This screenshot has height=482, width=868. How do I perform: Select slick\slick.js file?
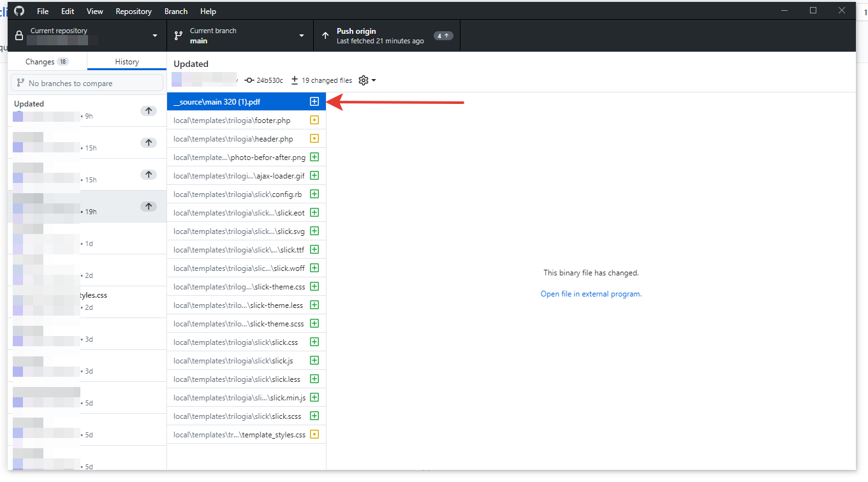(x=247, y=360)
